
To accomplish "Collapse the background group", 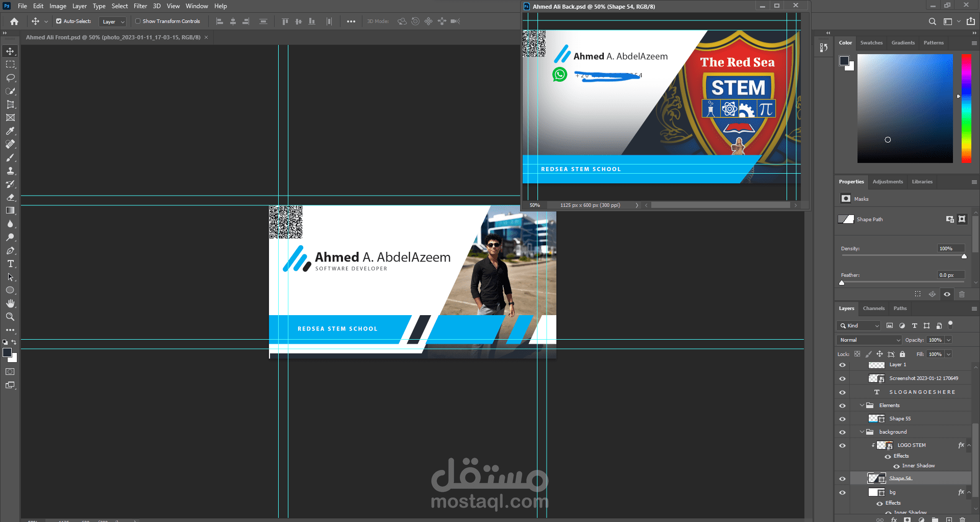I will (x=862, y=432).
